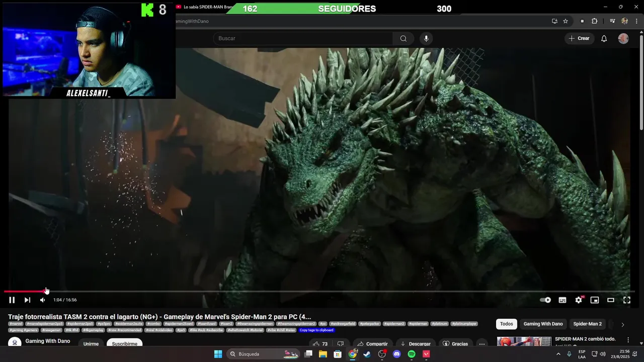This screenshot has height=362, width=644.
Task: Open Gaming With Dano channel name
Action: (48, 341)
